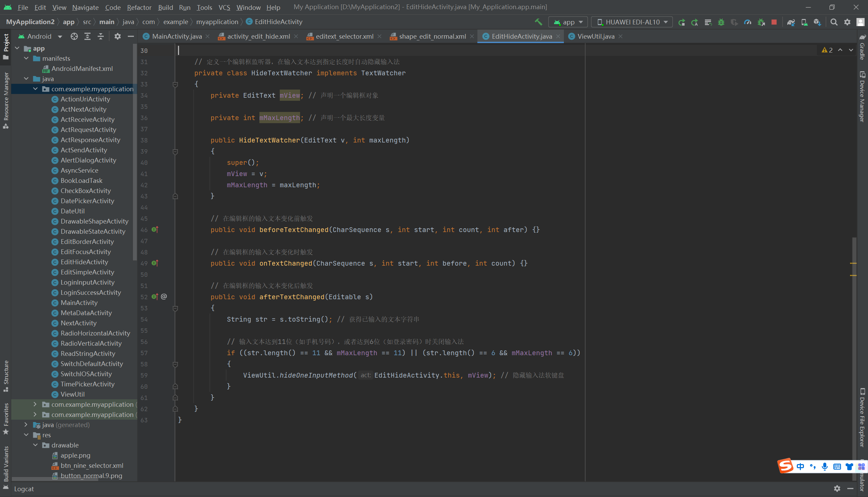Open the Profile app speedometer icon
Image resolution: width=868 pixels, height=497 pixels.
pyautogui.click(x=747, y=22)
